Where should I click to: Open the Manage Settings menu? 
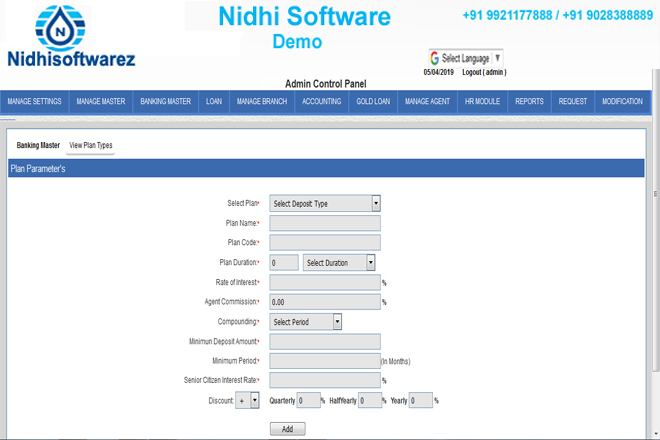coord(35,101)
